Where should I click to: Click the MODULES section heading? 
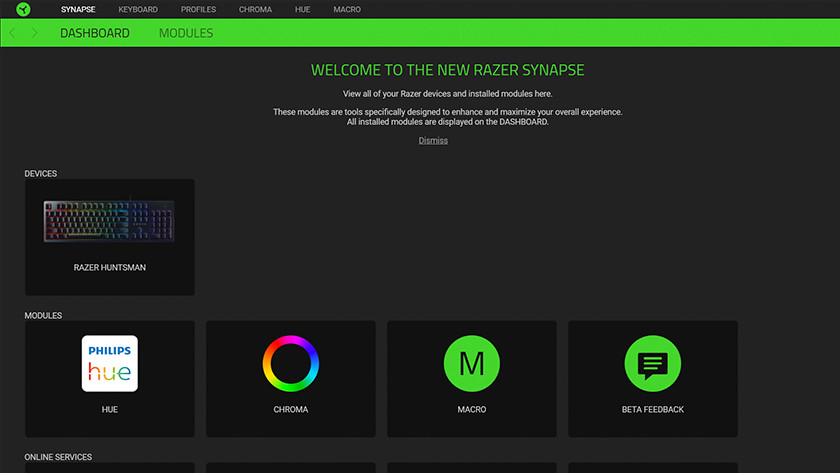(43, 316)
